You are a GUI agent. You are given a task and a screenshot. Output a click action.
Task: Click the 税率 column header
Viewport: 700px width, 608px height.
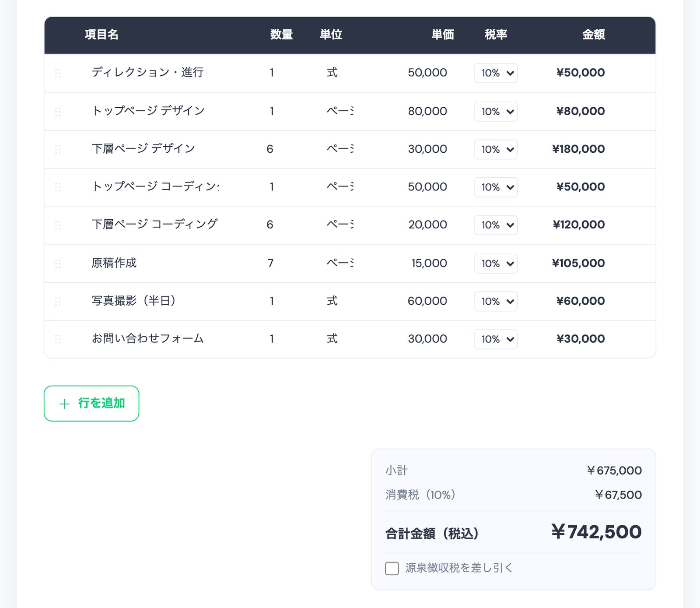496,35
